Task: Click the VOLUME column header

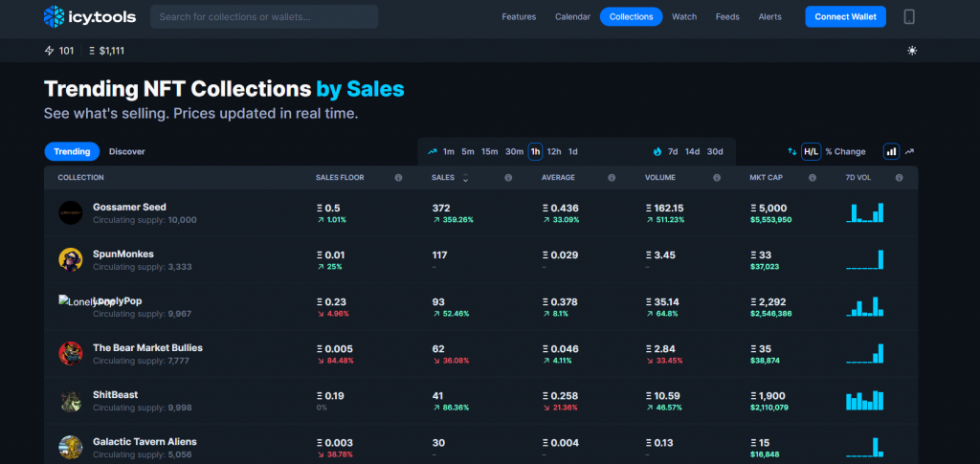Action: (x=660, y=178)
